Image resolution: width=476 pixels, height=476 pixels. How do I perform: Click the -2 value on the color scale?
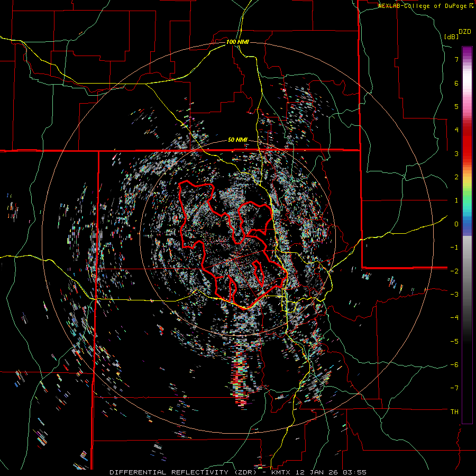(x=454, y=271)
